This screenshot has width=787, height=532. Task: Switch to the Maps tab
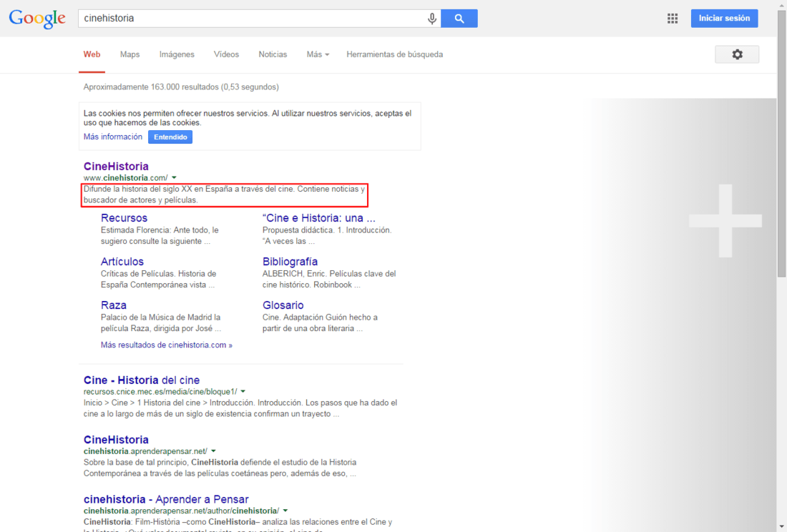(x=130, y=54)
